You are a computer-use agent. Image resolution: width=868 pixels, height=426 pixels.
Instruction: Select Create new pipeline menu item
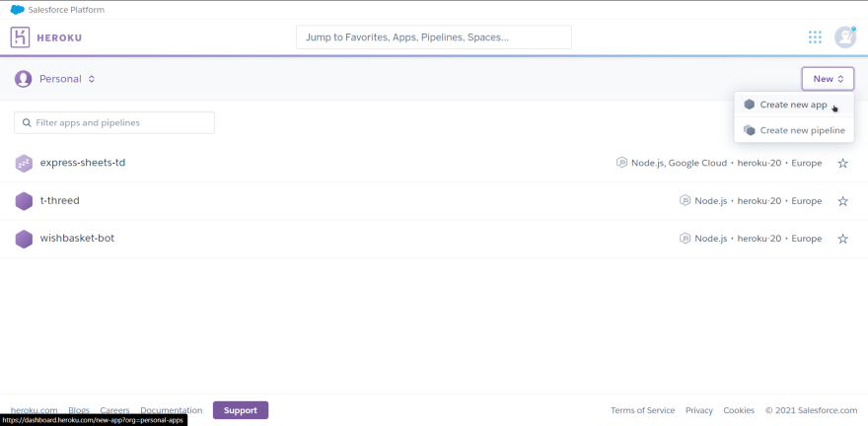pyautogui.click(x=794, y=130)
